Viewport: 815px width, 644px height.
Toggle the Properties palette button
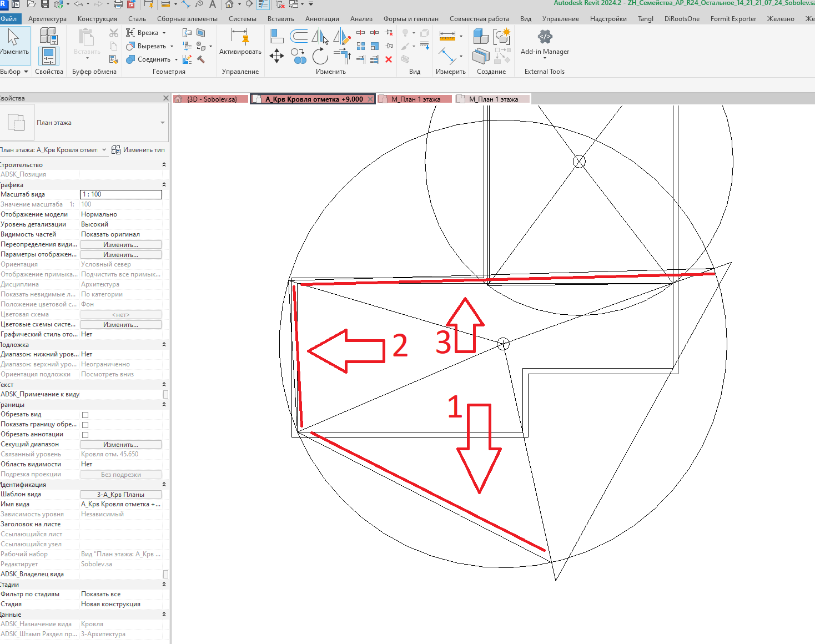[48, 57]
